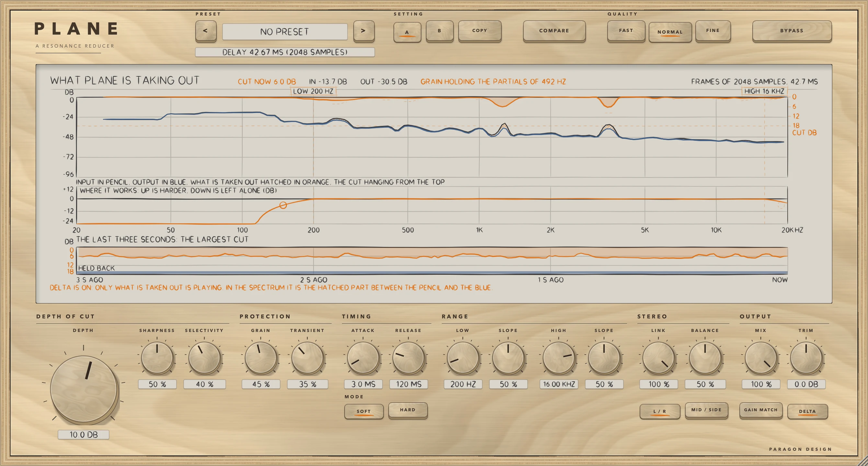This screenshot has height=466, width=868.
Task: Click the 10.0 DB depth value field
Action: point(84,435)
